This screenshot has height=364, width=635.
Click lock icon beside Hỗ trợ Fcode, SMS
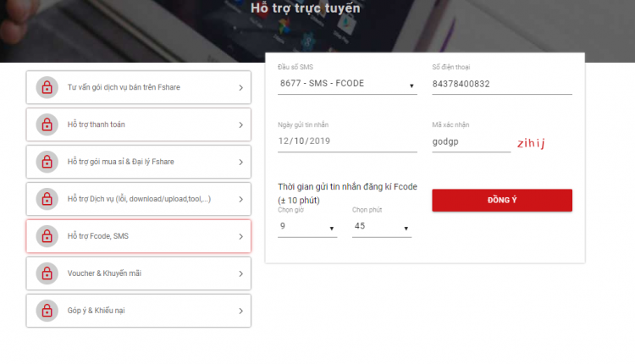tap(47, 236)
